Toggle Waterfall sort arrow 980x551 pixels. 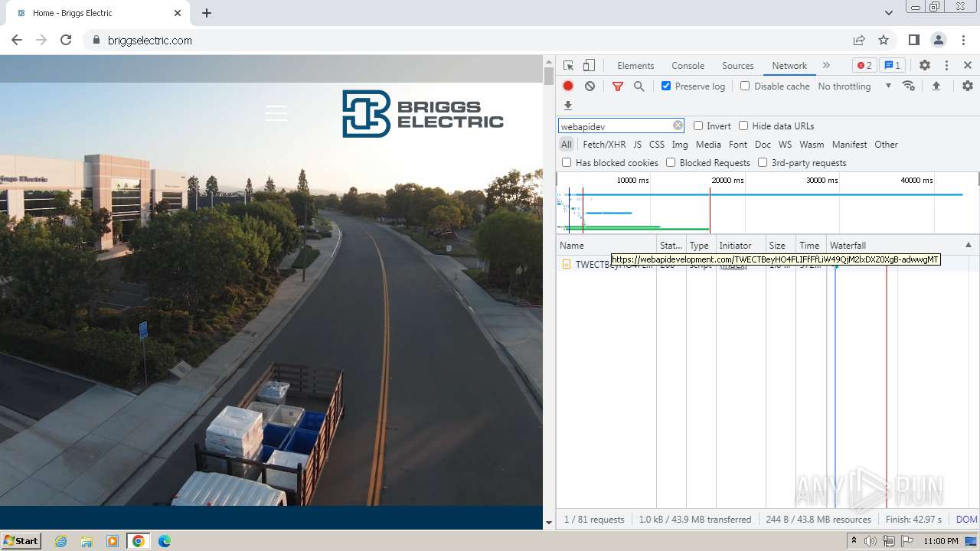tap(968, 245)
